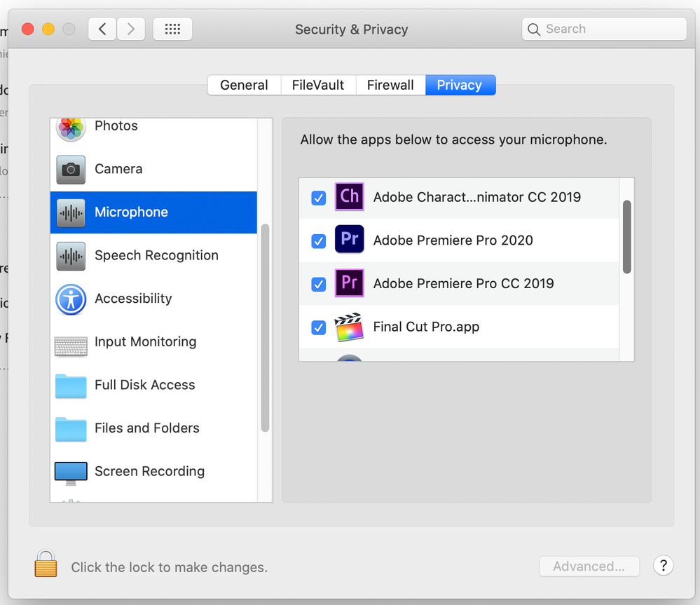
Task: Switch to the FileVault tab
Action: tap(318, 85)
